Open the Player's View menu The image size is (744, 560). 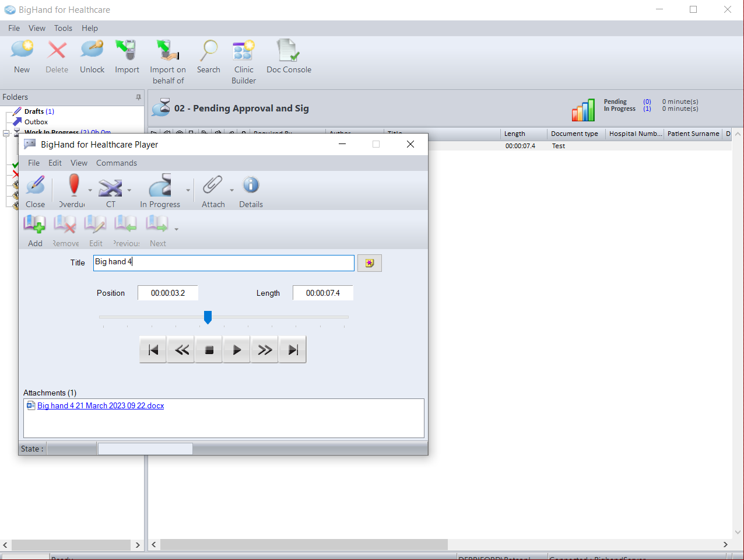coord(79,163)
